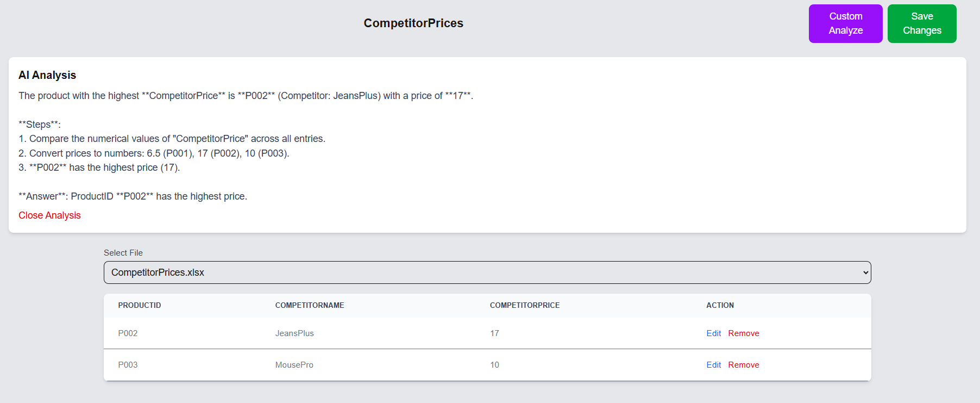Click the price cell showing 10
This screenshot has height=403, width=980.
494,365
